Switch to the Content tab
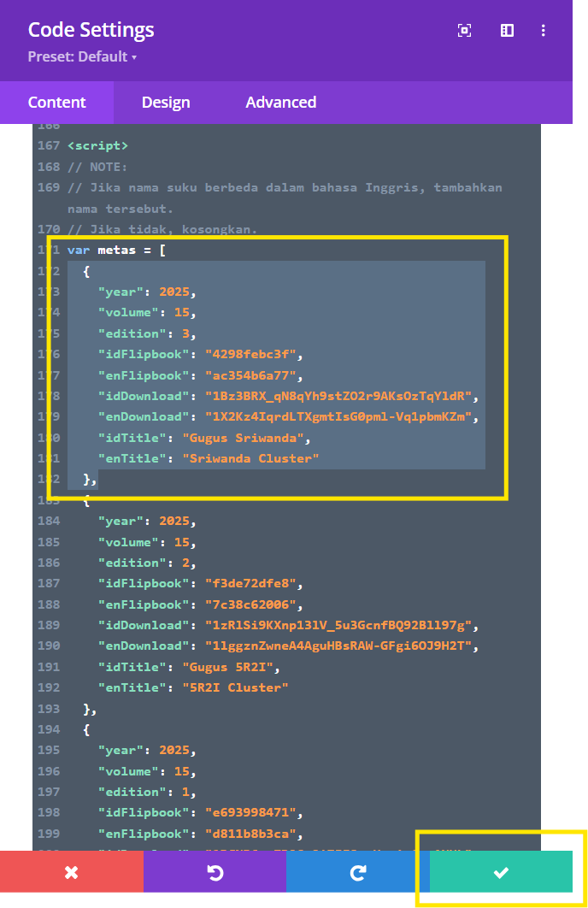 point(56,103)
